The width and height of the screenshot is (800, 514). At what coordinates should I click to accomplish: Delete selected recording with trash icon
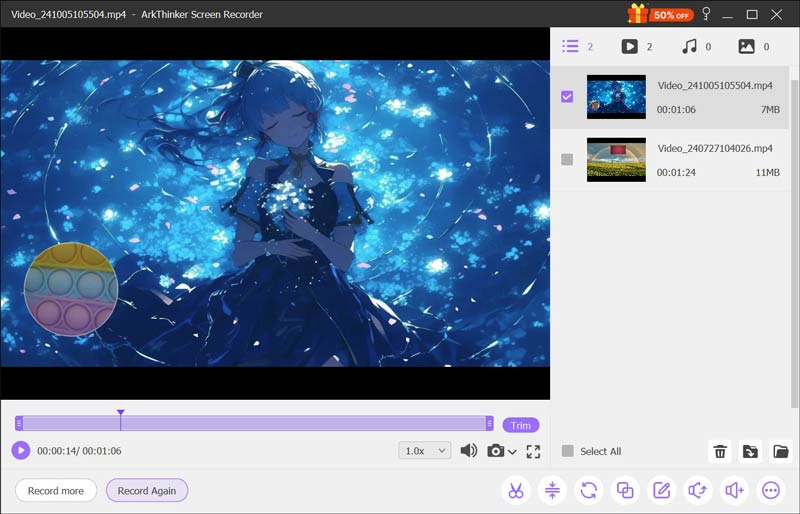[720, 451]
